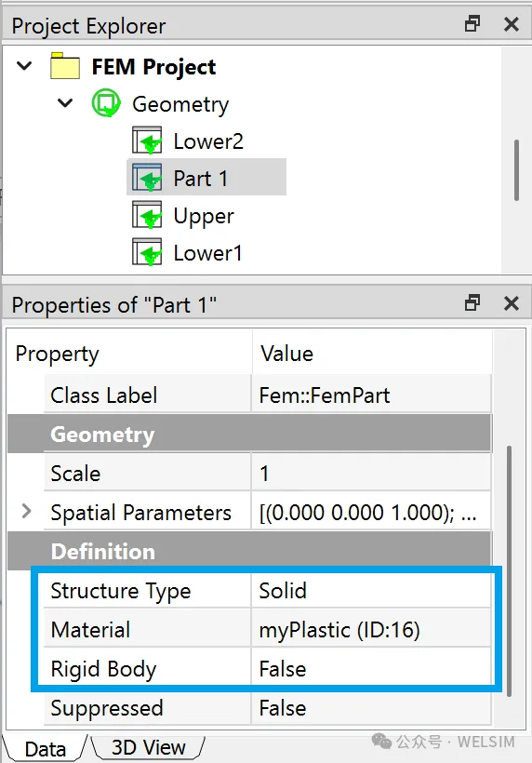Toggle the Rigid Body False value
This screenshot has width=532, height=763.
[x=371, y=669]
